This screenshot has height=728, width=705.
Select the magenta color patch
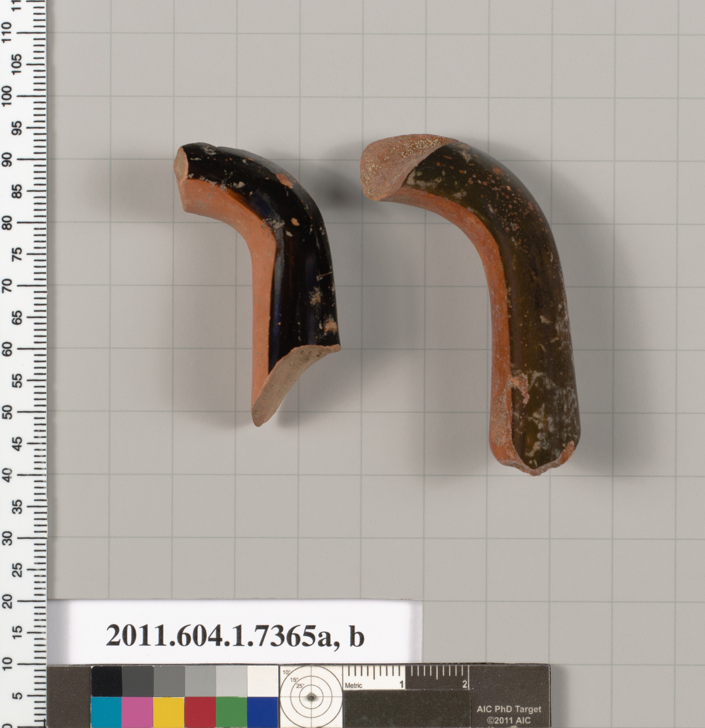pyautogui.click(x=137, y=712)
